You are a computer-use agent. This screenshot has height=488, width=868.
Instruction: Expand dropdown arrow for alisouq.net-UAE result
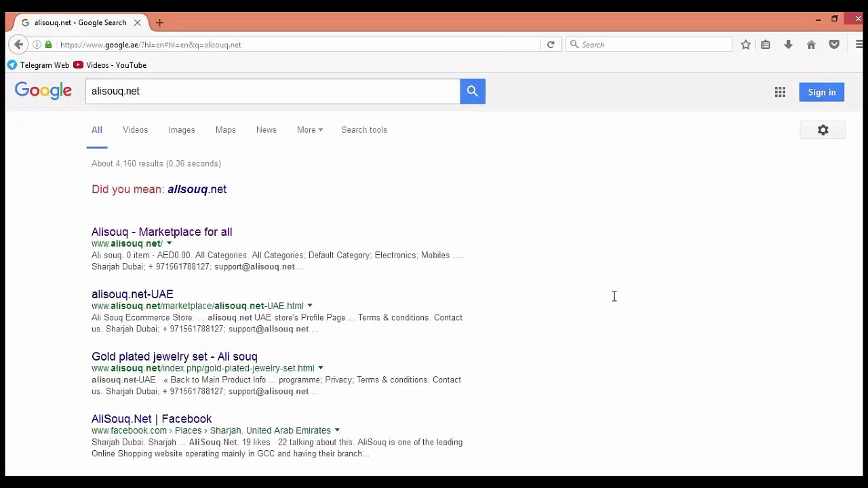[309, 306]
